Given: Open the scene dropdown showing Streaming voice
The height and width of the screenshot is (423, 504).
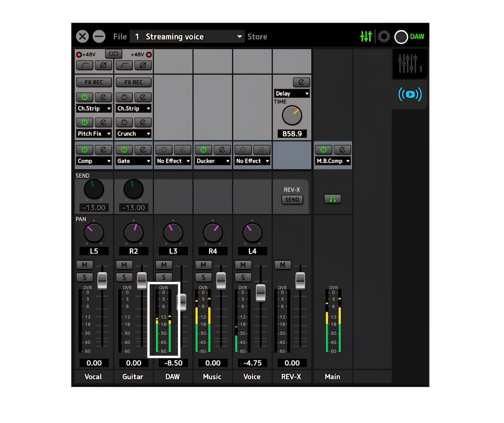Looking at the screenshot, I should point(187,37).
